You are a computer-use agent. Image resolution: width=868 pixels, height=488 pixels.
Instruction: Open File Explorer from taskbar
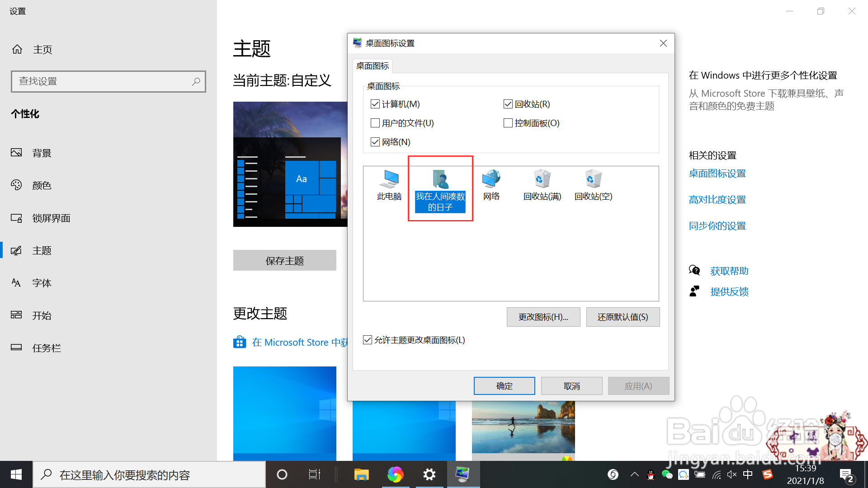click(x=361, y=474)
